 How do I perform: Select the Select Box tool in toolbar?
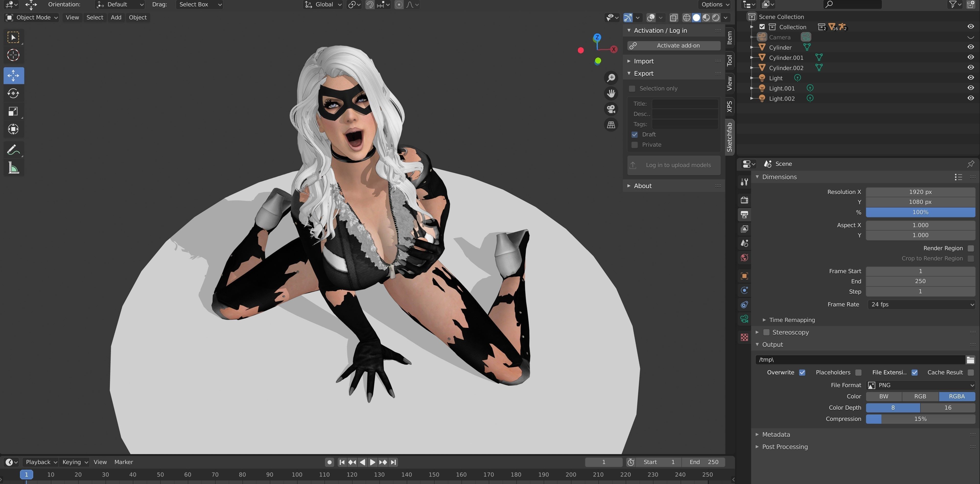tap(13, 37)
